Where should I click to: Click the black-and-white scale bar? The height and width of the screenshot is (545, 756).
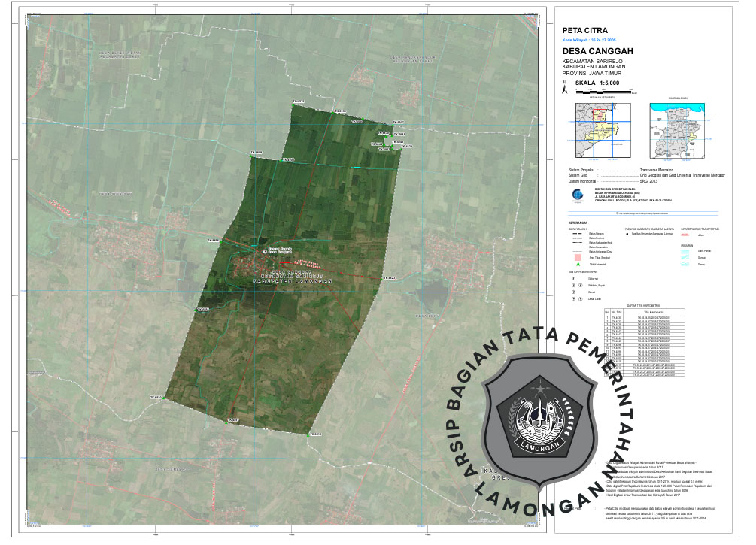(606, 89)
